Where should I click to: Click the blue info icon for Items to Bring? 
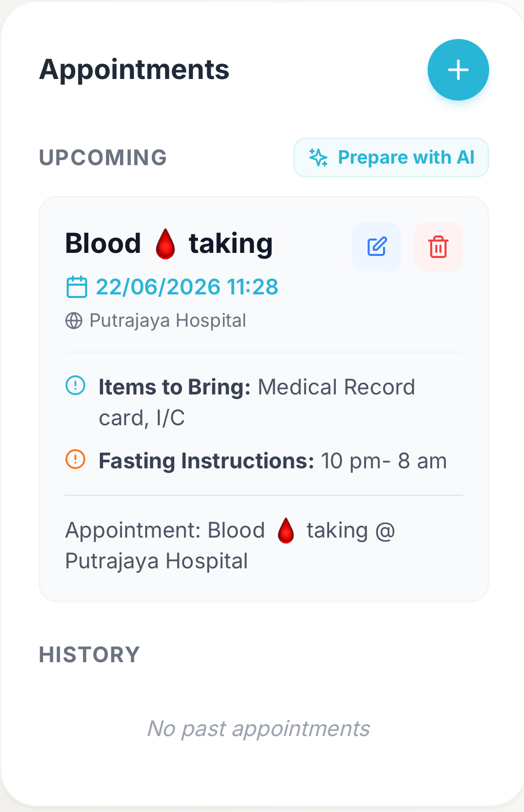click(x=75, y=385)
